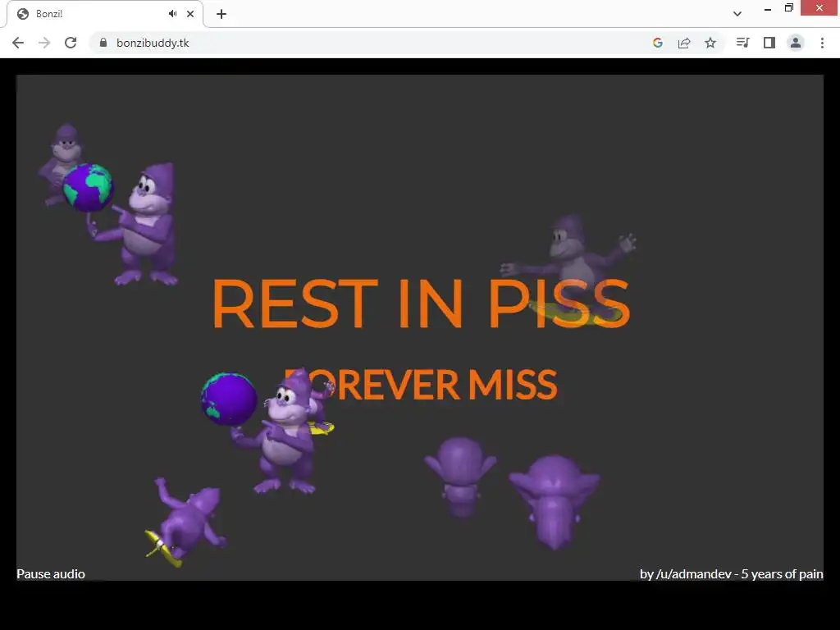Image resolution: width=840 pixels, height=630 pixels.
Task: Toggle the browser side panel
Action: [769, 43]
